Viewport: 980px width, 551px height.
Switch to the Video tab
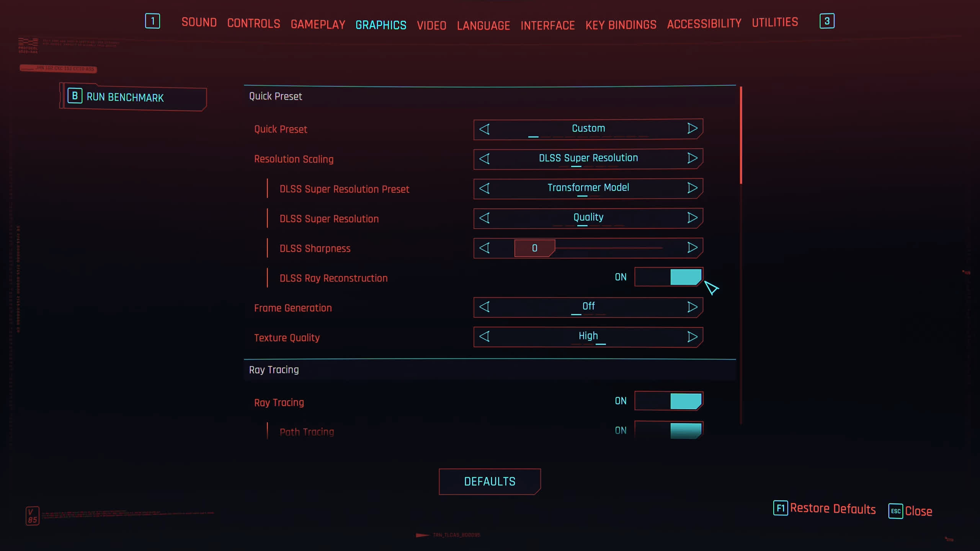[431, 26]
